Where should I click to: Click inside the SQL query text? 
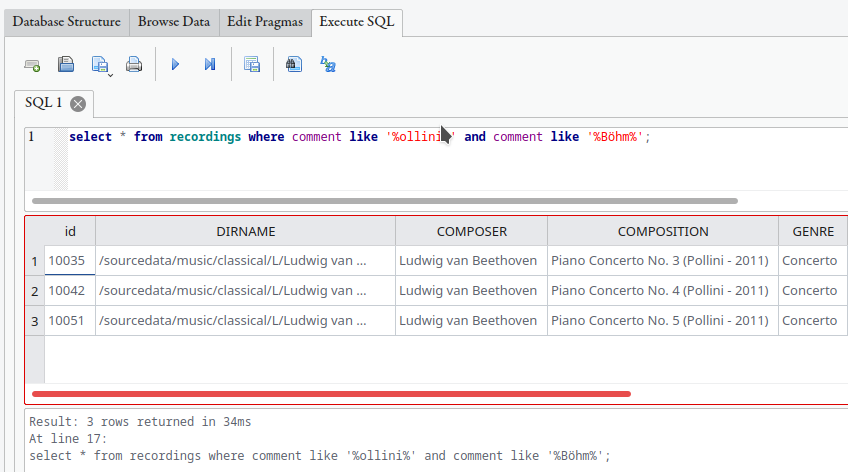pyautogui.click(x=300, y=137)
